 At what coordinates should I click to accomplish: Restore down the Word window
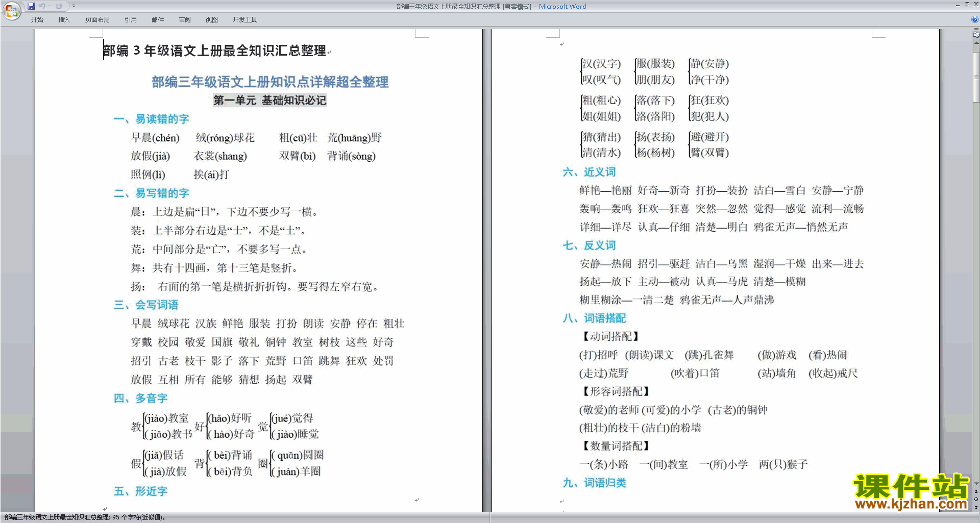point(967,5)
